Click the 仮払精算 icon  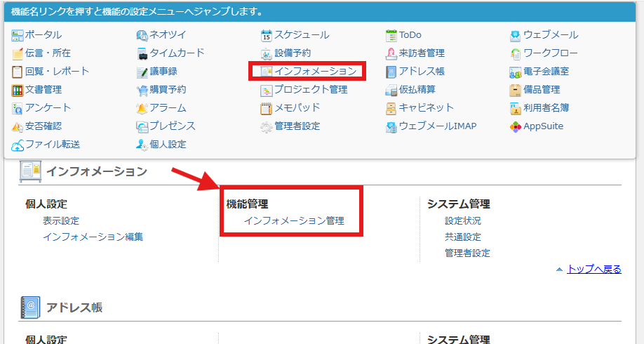pos(391,90)
